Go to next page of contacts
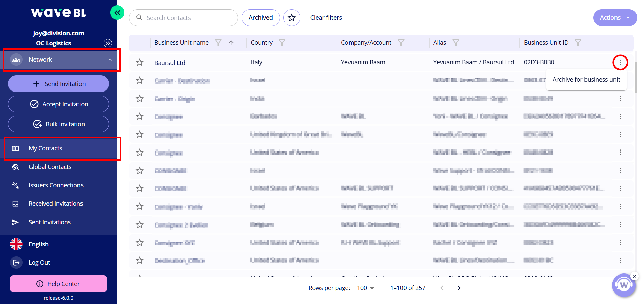Viewport: 644px width, 304px height. 459,288
